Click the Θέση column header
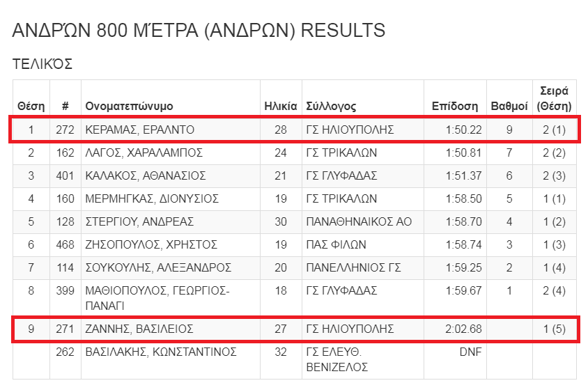 tap(31, 106)
